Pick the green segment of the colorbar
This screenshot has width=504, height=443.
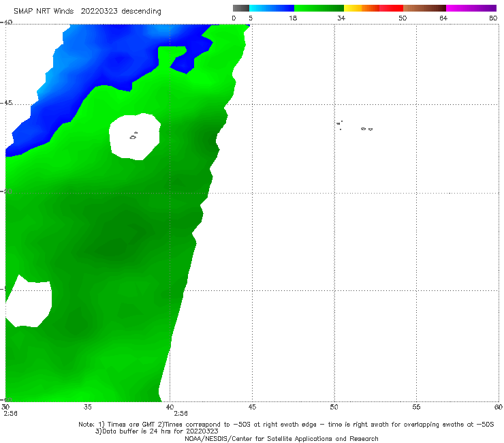click(x=319, y=8)
